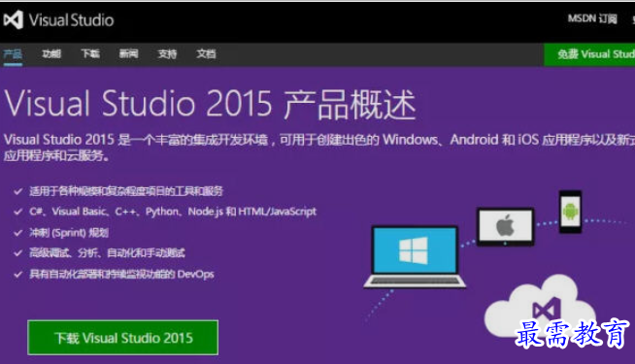Click the Visual Studio cloud icon
The width and height of the screenshot is (635, 364).
pyautogui.click(x=541, y=307)
